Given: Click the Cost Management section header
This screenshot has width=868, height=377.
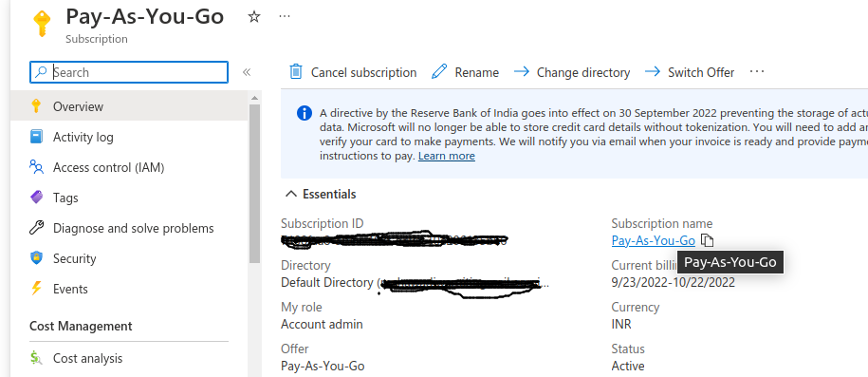Looking at the screenshot, I should [81, 326].
